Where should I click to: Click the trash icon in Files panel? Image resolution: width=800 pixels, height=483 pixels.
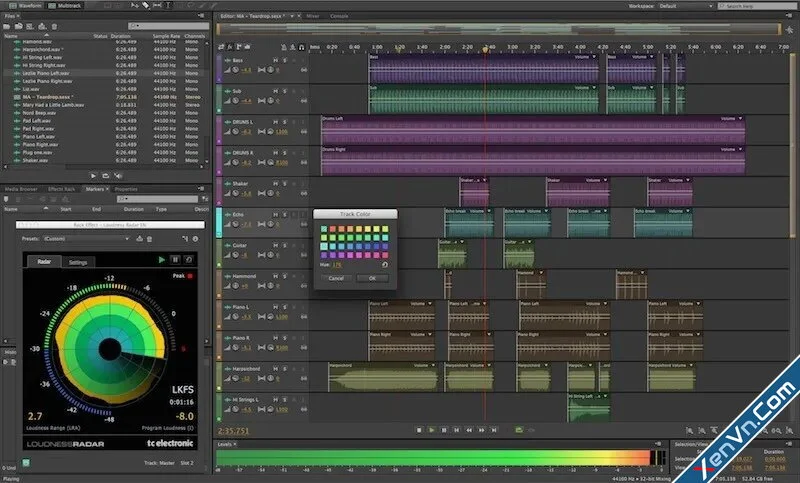coord(54,26)
